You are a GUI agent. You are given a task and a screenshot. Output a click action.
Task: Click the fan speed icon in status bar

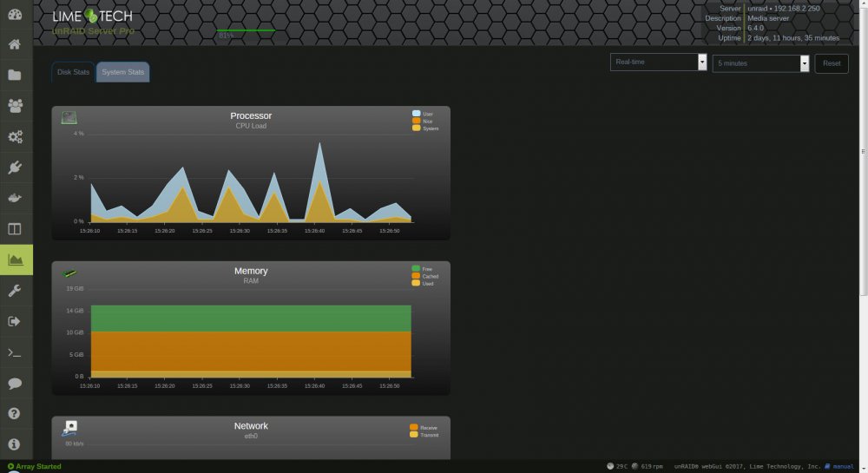[x=635, y=466]
